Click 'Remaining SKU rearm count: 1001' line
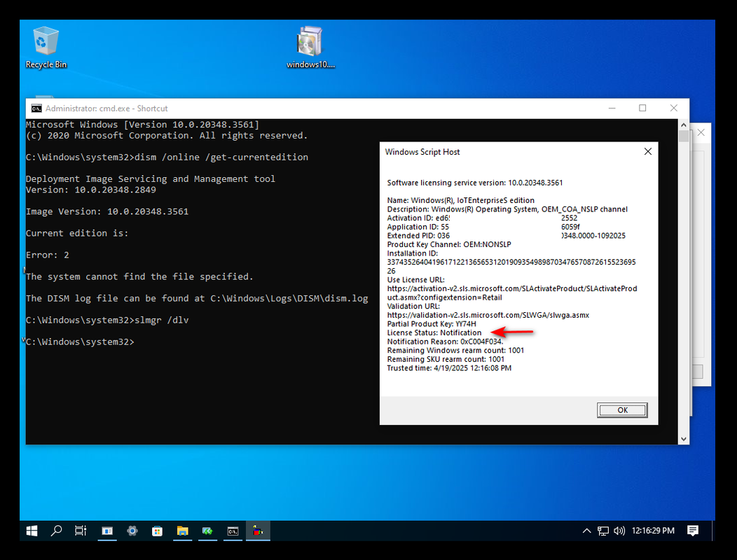 pyautogui.click(x=446, y=359)
